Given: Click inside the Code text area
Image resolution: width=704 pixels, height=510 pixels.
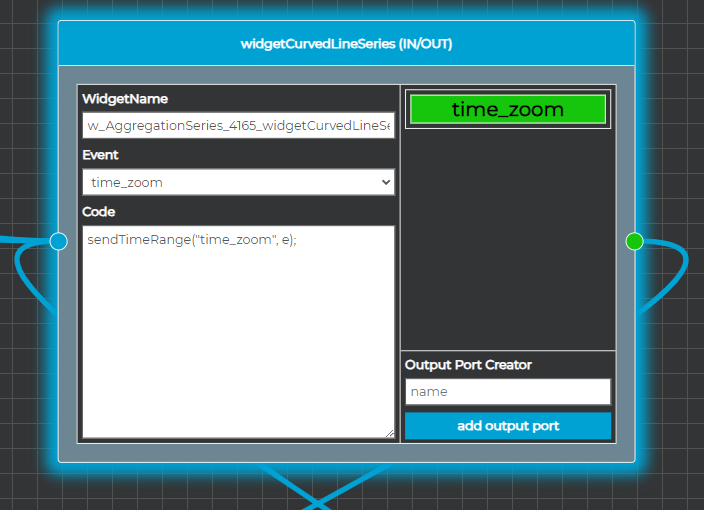Looking at the screenshot, I should pos(238,340).
